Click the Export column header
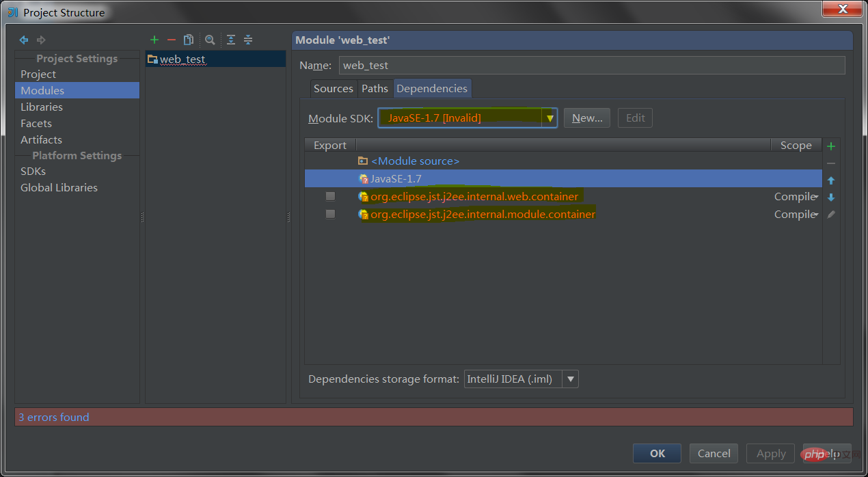The width and height of the screenshot is (868, 477). click(x=330, y=146)
